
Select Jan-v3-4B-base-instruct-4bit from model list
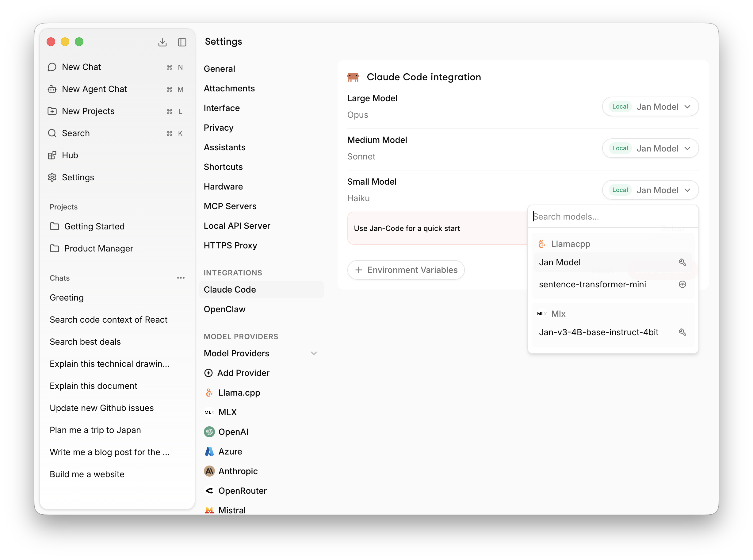[598, 332]
